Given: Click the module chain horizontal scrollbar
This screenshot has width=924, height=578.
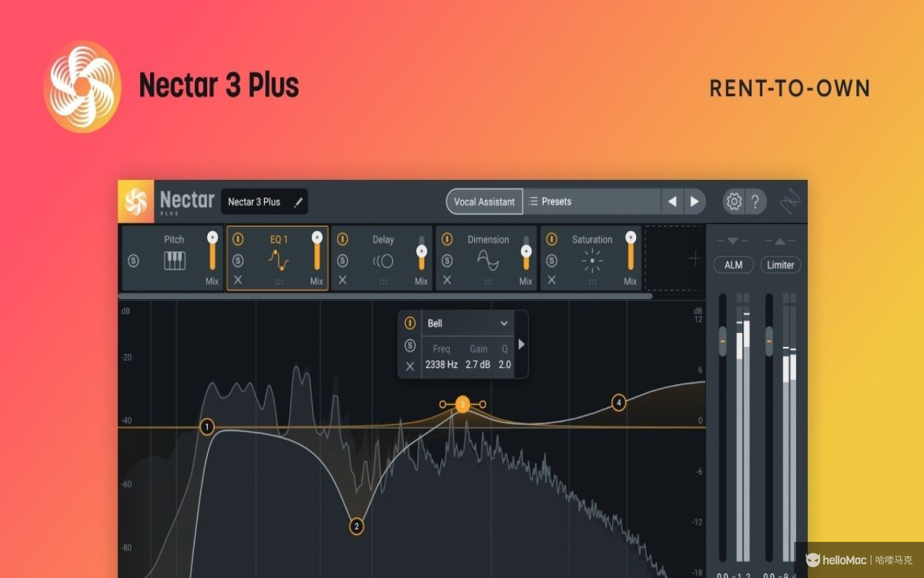Looking at the screenshot, I should (385, 296).
